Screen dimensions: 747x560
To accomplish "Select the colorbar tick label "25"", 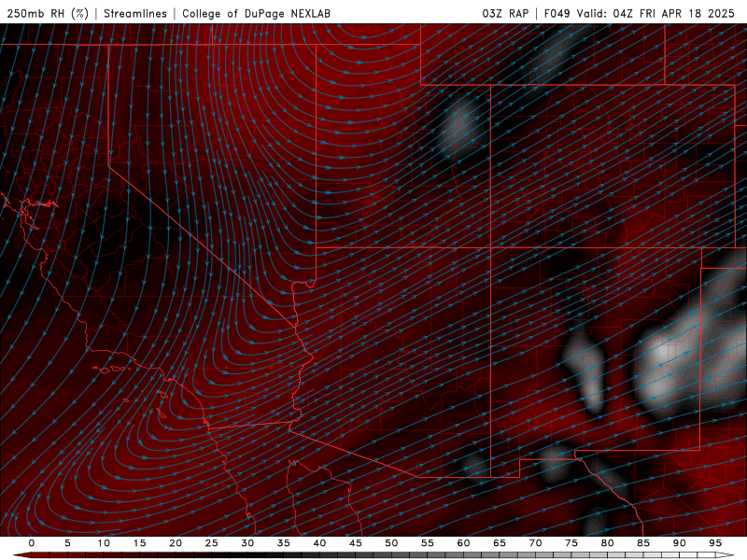I will pos(212,543).
